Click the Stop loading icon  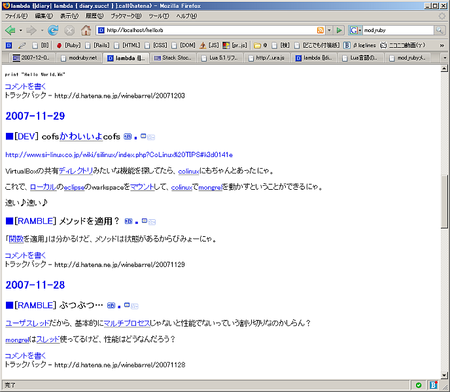(x=69, y=31)
